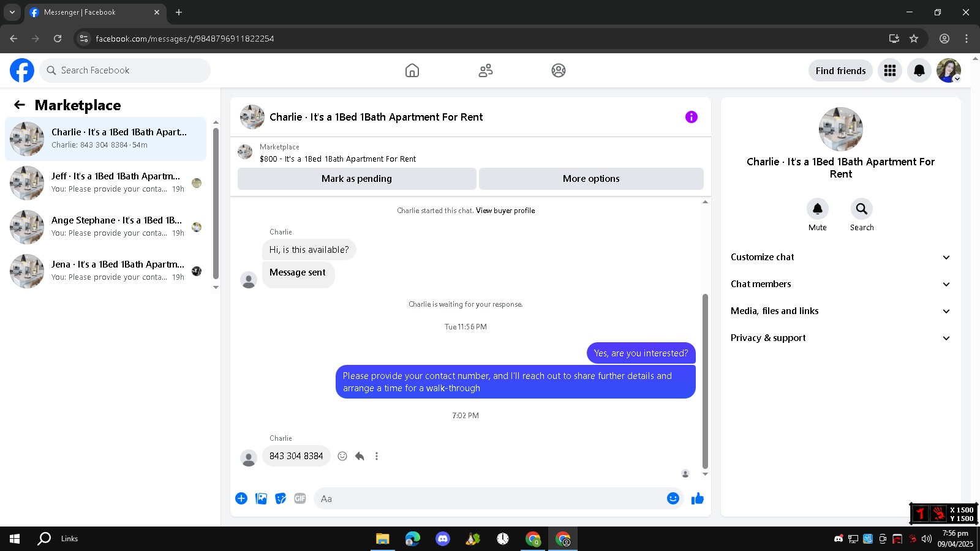Click the message thread scrollbar

point(705,381)
